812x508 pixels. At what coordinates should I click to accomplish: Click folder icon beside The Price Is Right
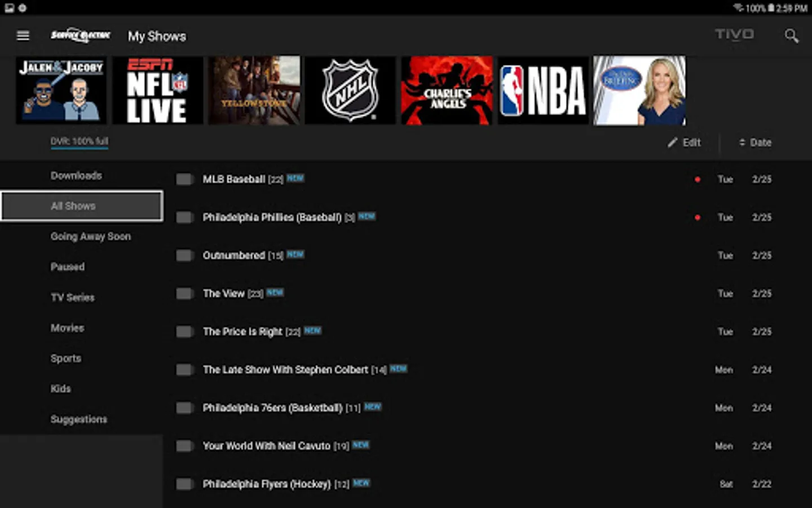pos(184,332)
